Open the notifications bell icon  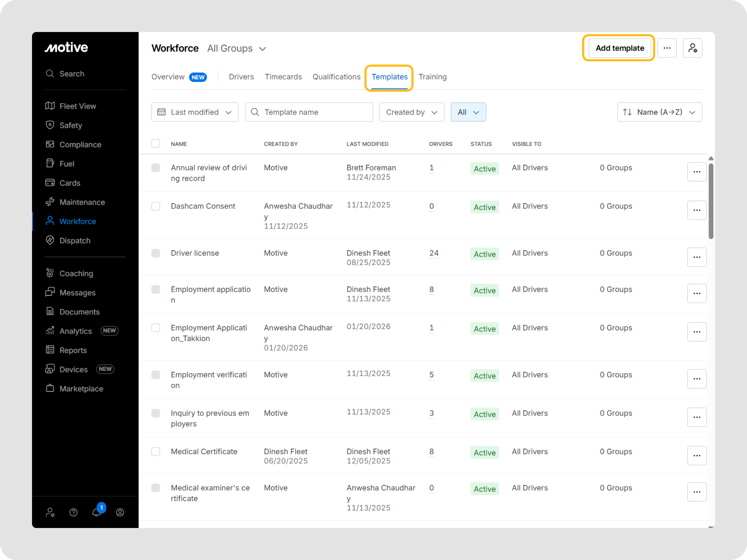(x=97, y=512)
